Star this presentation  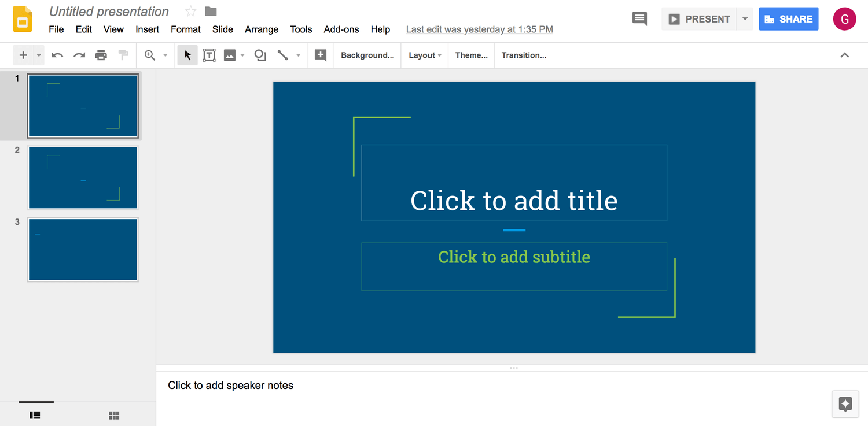(190, 10)
